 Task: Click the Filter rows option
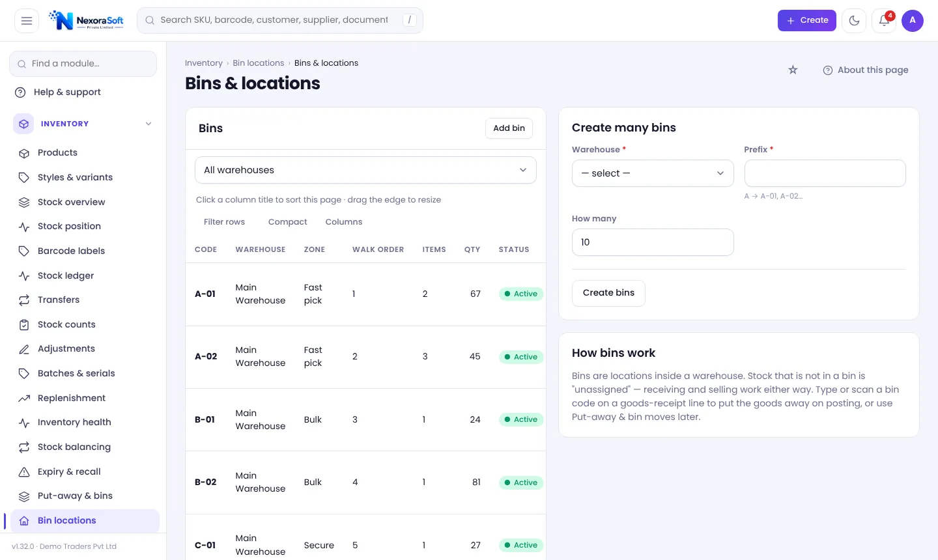pos(224,222)
